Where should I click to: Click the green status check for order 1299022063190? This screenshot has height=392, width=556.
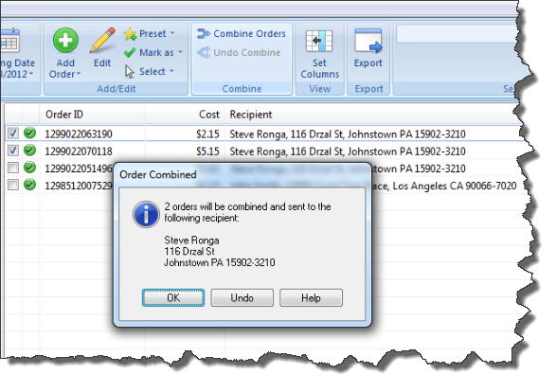click(29, 134)
